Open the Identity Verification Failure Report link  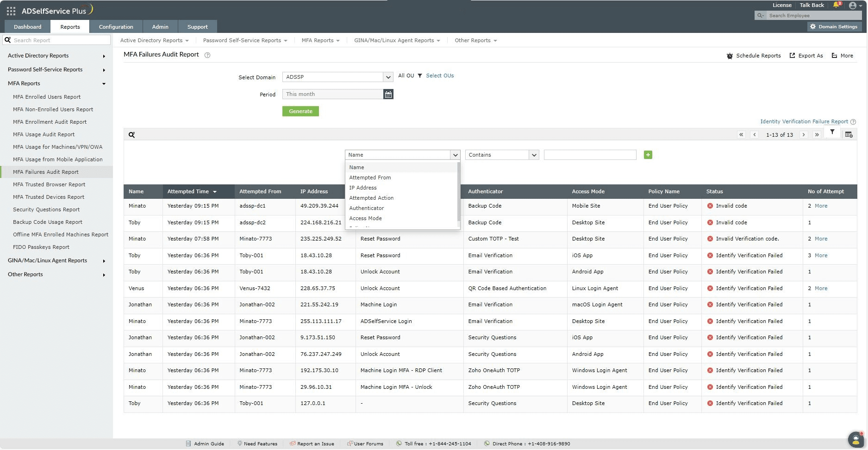click(x=804, y=121)
